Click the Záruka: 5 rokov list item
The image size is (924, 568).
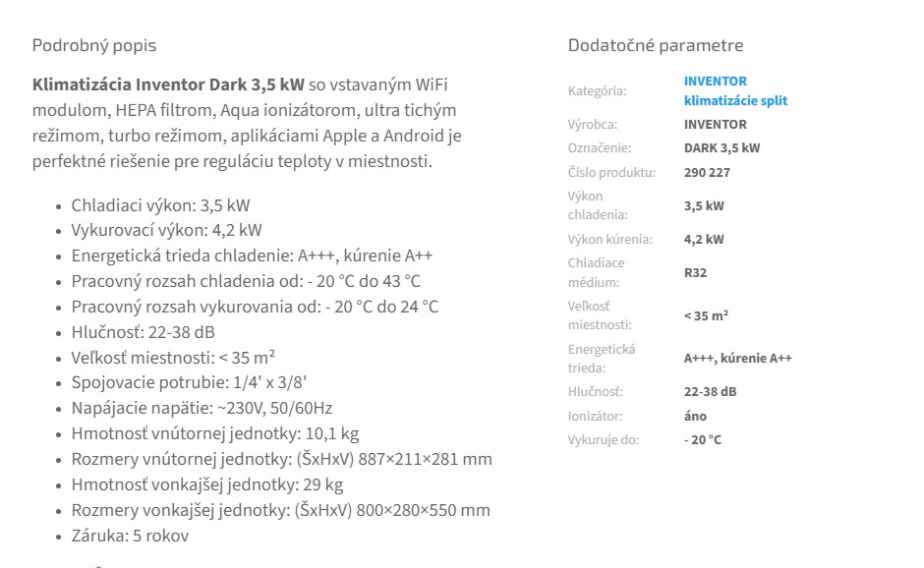click(x=130, y=537)
